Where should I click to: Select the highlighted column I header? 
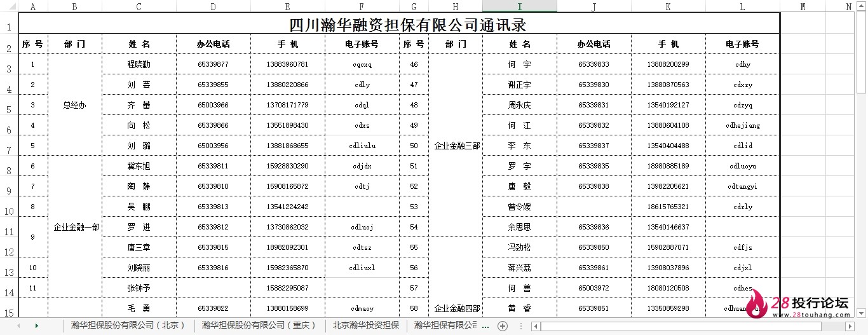[x=520, y=6]
